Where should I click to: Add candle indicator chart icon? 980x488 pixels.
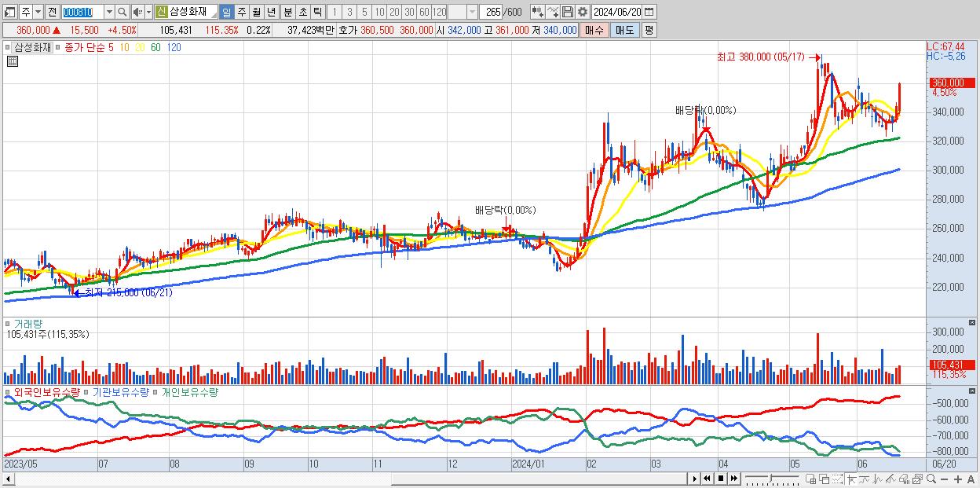(538, 12)
